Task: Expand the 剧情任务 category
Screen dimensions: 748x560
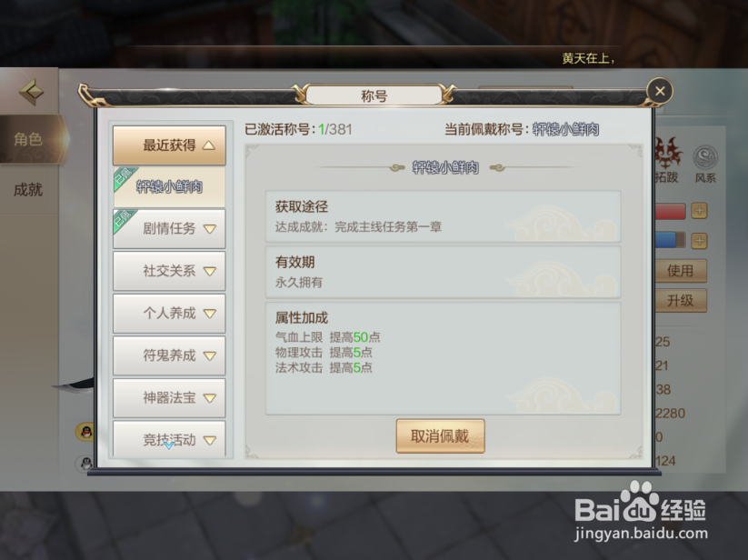Action: point(169,228)
